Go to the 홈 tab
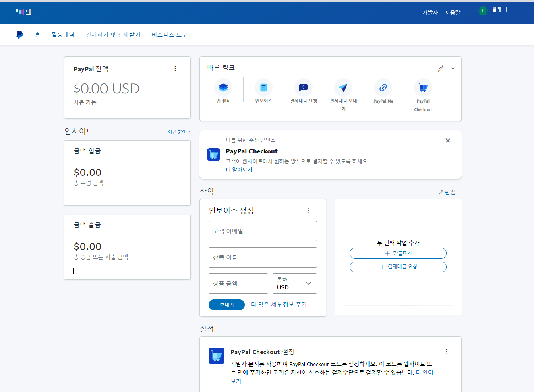This screenshot has width=534, height=392. [37, 35]
